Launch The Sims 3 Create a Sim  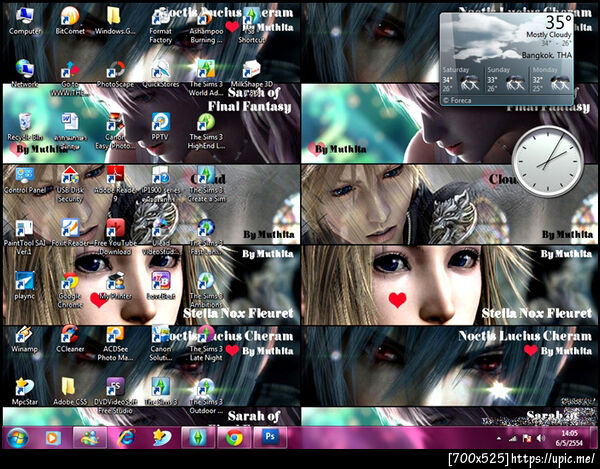coord(207,184)
